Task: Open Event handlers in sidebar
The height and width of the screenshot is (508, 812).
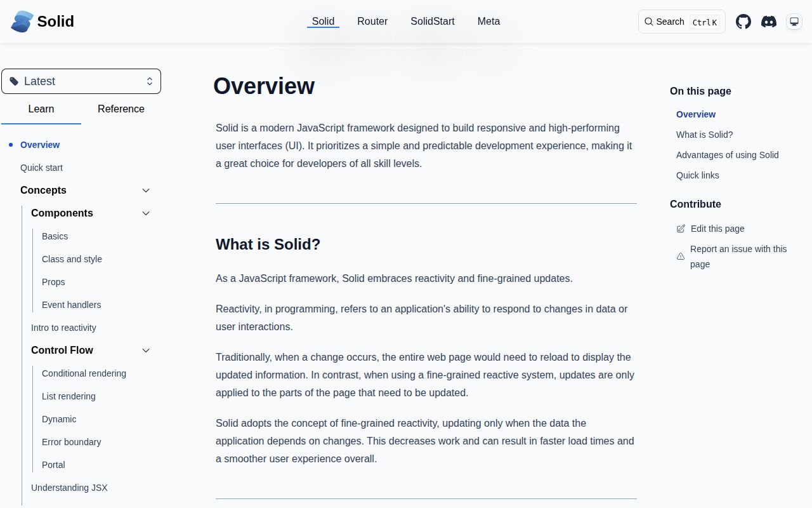Action: click(71, 305)
